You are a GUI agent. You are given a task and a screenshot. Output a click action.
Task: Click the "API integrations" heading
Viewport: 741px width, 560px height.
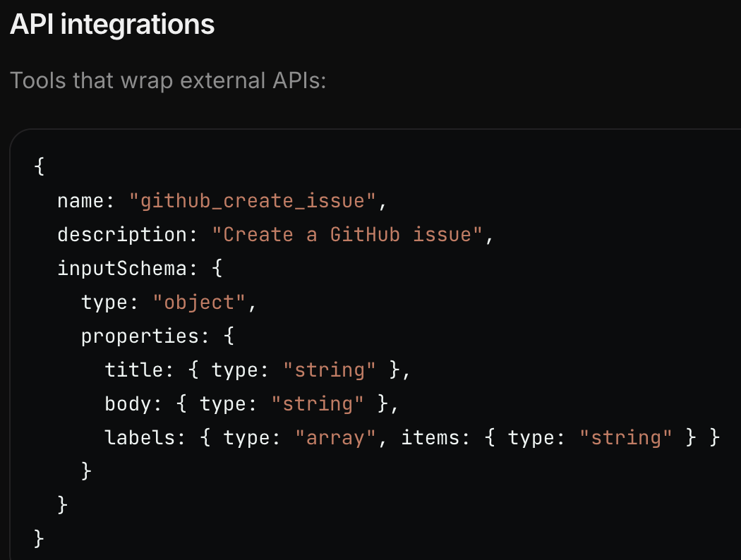(x=112, y=25)
